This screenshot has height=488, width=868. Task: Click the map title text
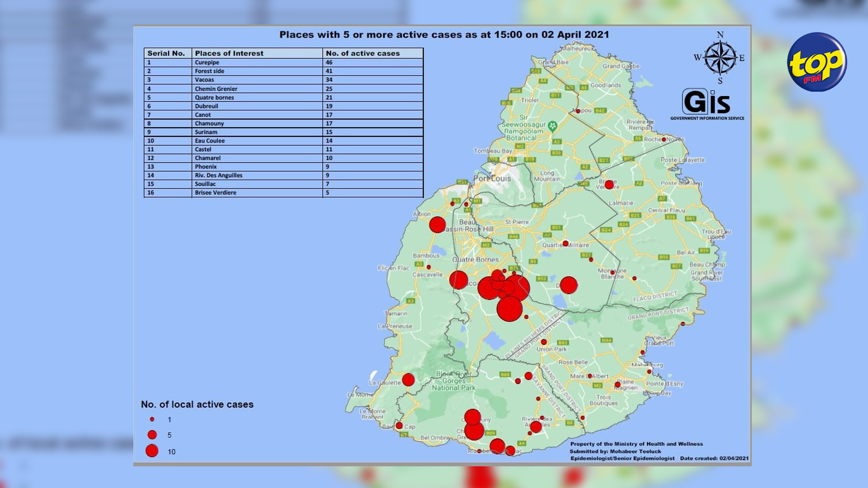coord(444,35)
